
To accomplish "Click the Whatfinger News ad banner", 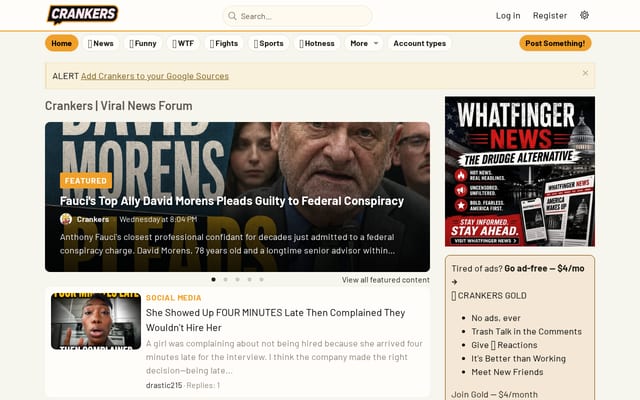I will (520, 171).
